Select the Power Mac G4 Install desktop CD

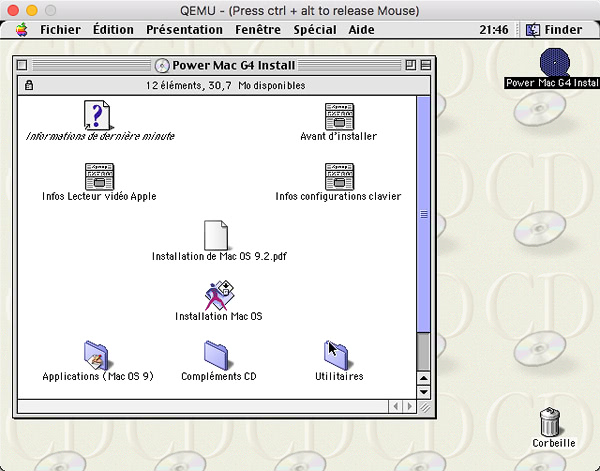pyautogui.click(x=554, y=62)
